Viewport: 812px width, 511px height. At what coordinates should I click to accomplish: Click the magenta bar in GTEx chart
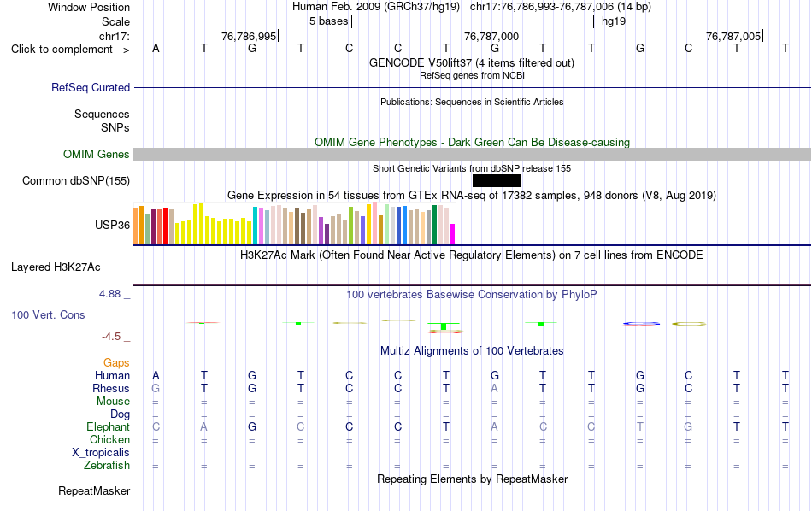(453, 233)
